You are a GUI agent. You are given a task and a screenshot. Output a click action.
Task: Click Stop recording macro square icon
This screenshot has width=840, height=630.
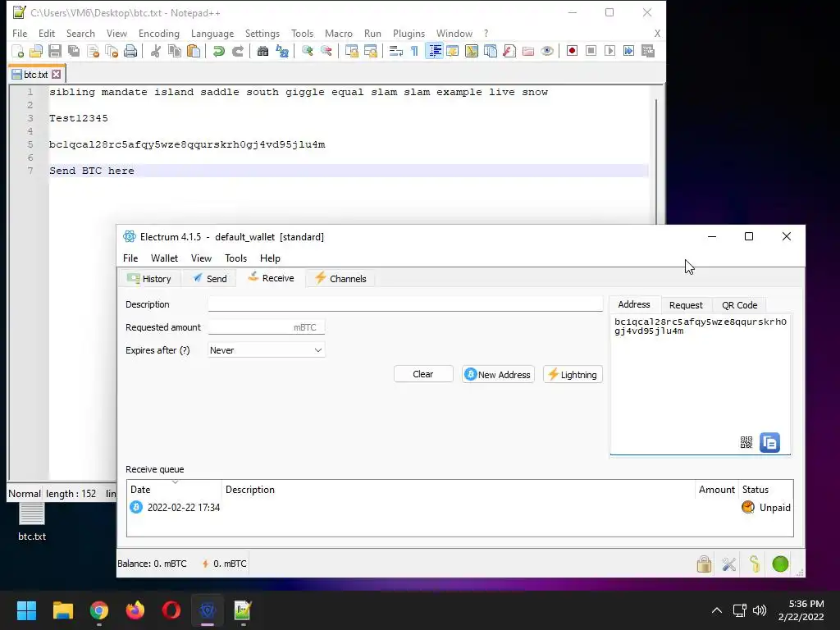tap(591, 51)
